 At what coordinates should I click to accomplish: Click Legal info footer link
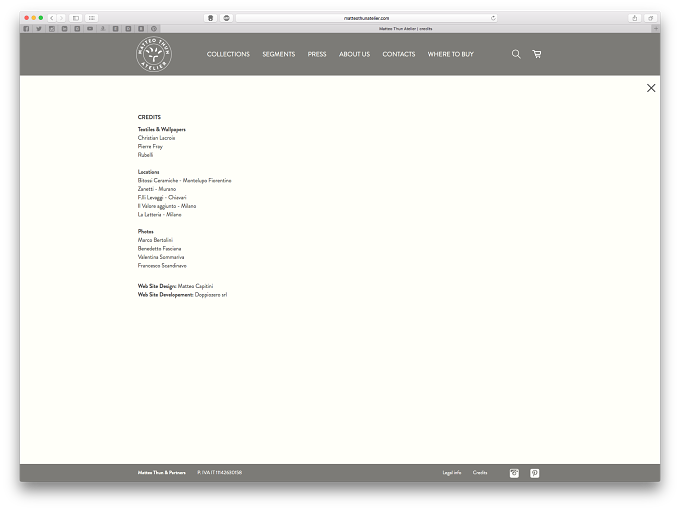tap(451, 473)
